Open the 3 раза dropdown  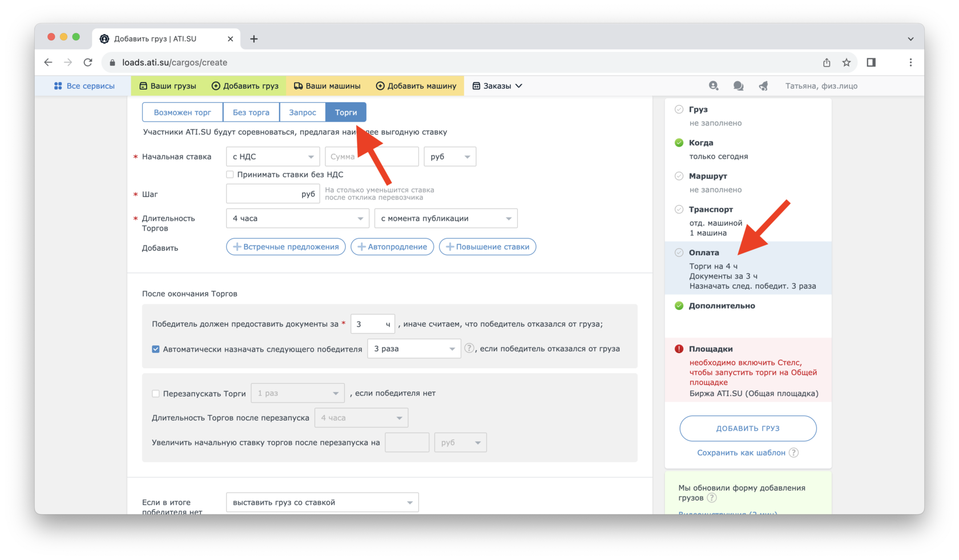tap(414, 349)
